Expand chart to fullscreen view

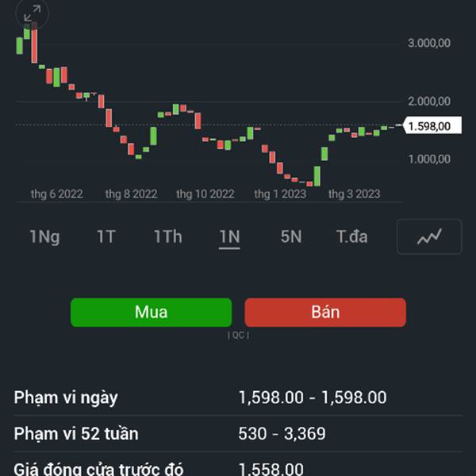(x=33, y=13)
